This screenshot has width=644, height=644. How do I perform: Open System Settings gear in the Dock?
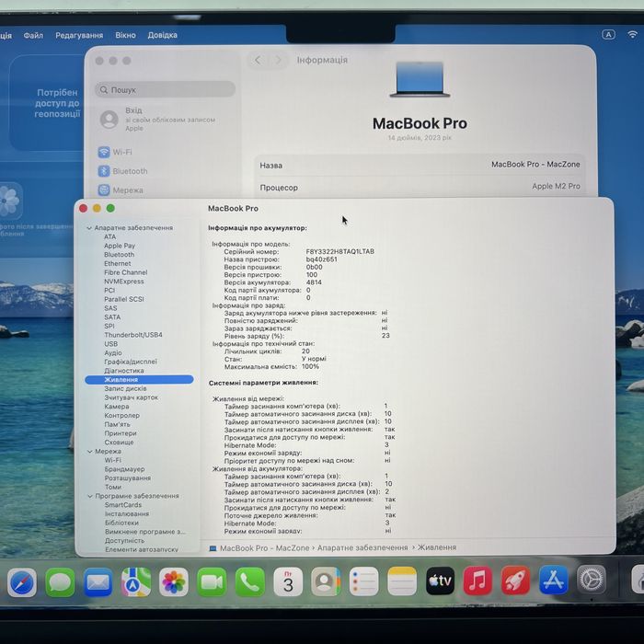(x=591, y=580)
